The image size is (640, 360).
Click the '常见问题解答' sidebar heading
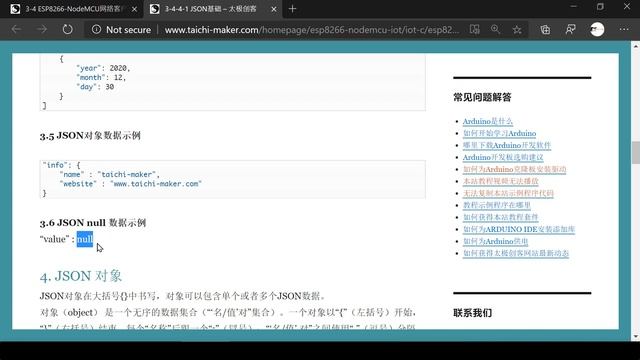point(482,97)
